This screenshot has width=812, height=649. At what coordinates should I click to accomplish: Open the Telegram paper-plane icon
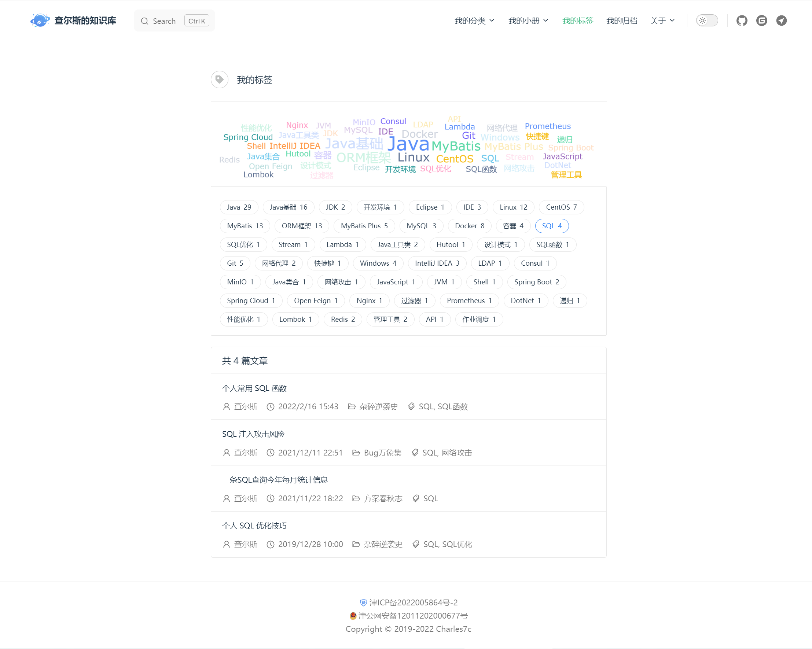click(782, 21)
